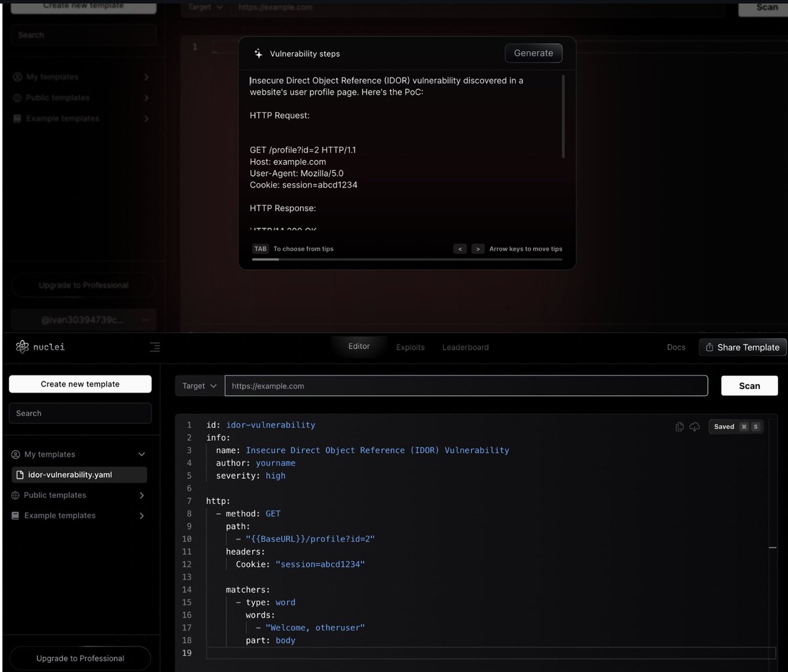Screen dimensions: 788x672
Task: Select idor-vulnerability.yaml in My templates
Action: (79, 474)
